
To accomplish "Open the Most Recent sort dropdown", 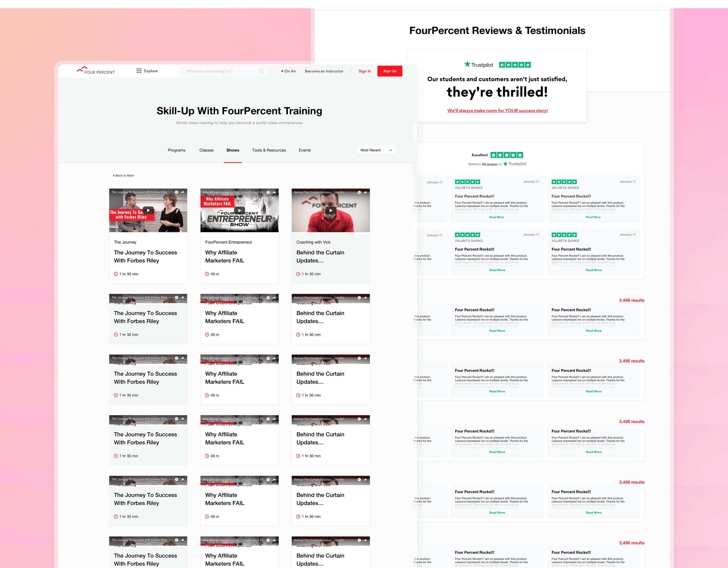I will 376,150.
